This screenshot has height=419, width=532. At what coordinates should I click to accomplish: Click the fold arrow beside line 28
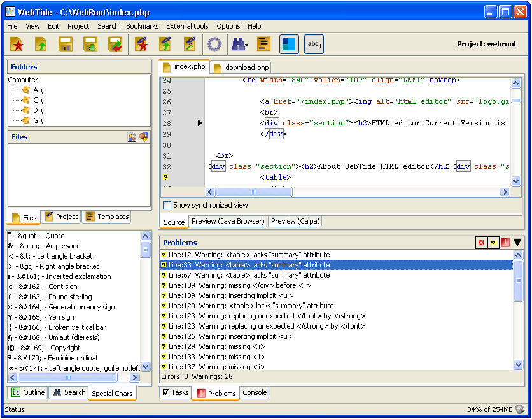200,123
